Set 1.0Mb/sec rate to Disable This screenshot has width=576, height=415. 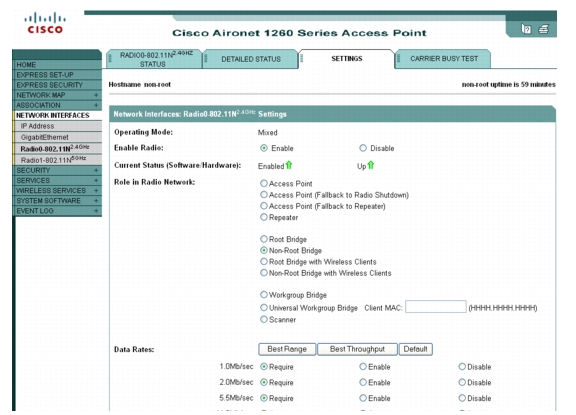click(462, 366)
